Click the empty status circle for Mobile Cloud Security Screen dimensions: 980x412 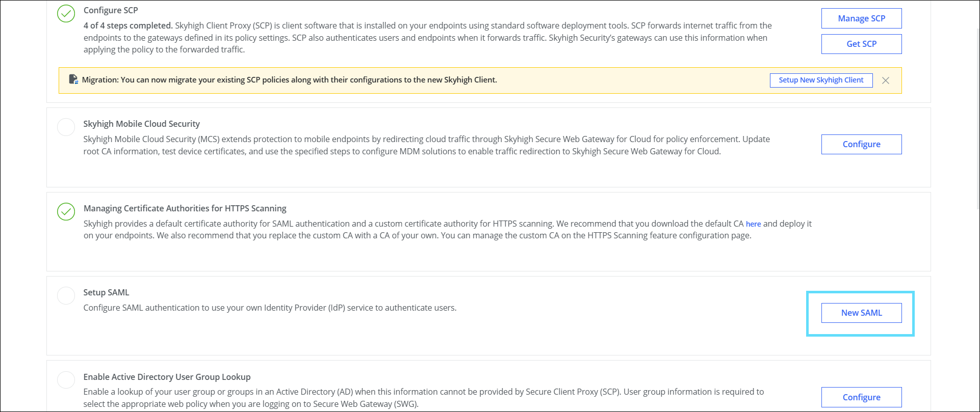tap(66, 127)
